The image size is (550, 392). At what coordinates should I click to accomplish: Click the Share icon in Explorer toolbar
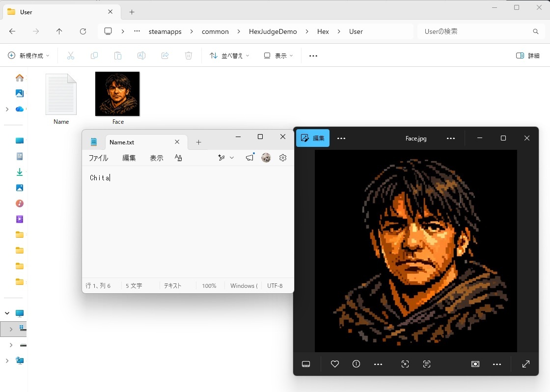(x=165, y=56)
